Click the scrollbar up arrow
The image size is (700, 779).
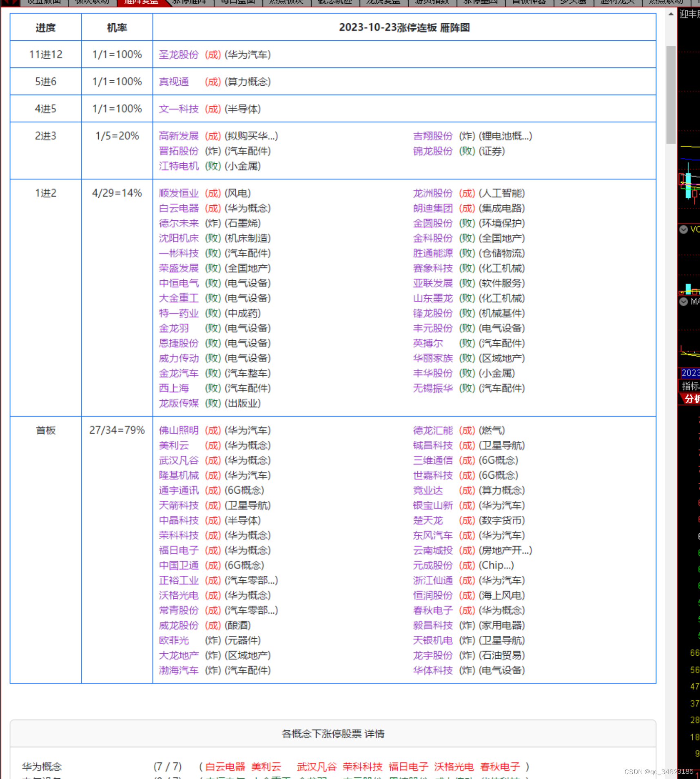click(671, 14)
